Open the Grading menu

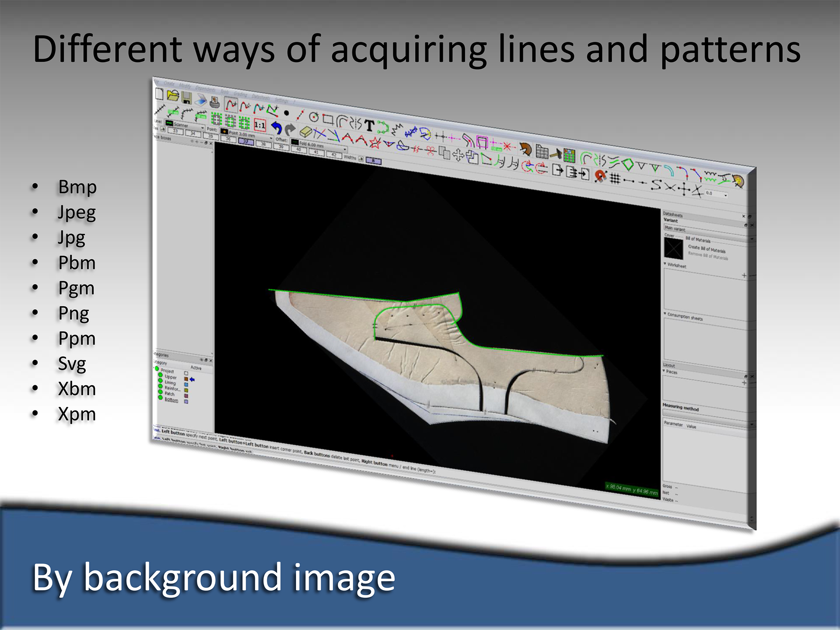point(241,94)
